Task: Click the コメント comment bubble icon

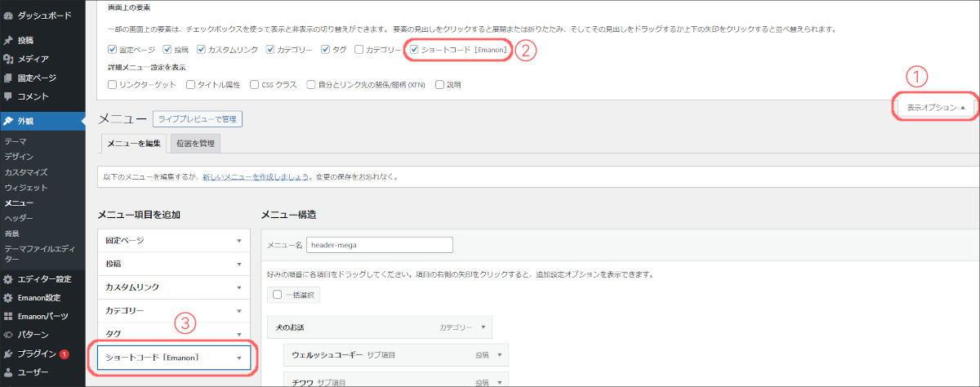Action: [x=8, y=97]
